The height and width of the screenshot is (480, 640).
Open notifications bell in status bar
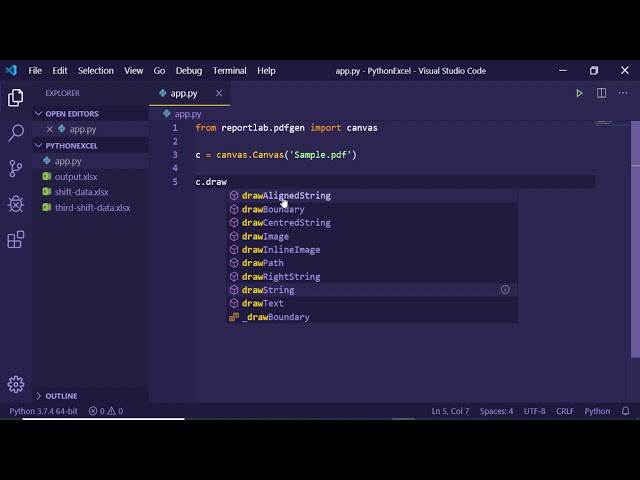pos(625,411)
